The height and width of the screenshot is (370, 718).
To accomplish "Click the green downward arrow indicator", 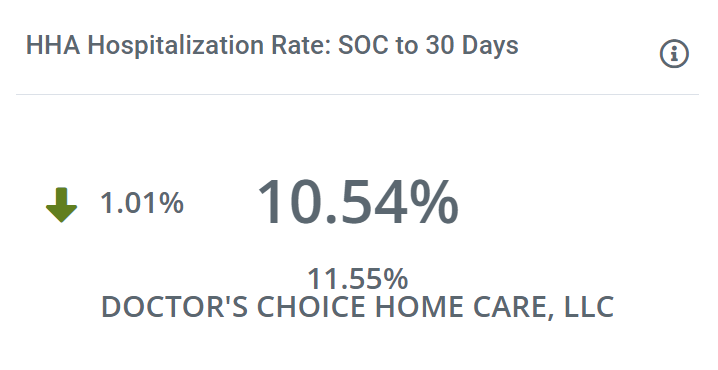I will pyautogui.click(x=61, y=205).
